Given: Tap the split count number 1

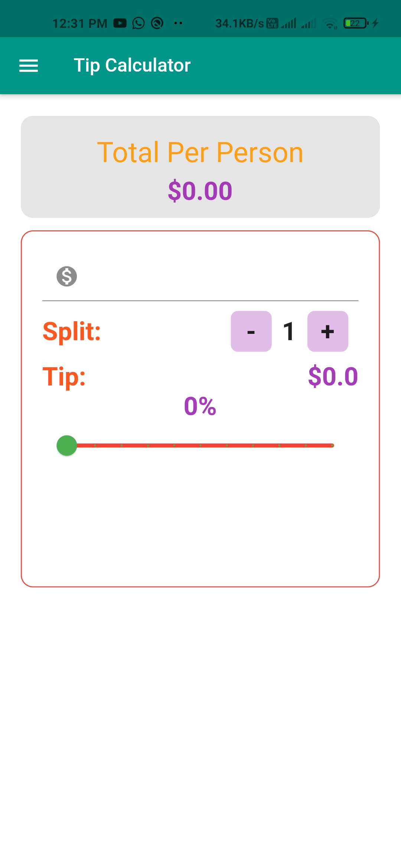Looking at the screenshot, I should [x=289, y=332].
